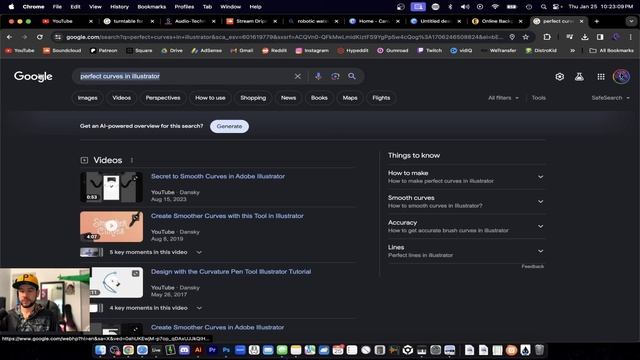
Task: Open Design with the Curvature Pen Tool link
Action: pos(231,272)
